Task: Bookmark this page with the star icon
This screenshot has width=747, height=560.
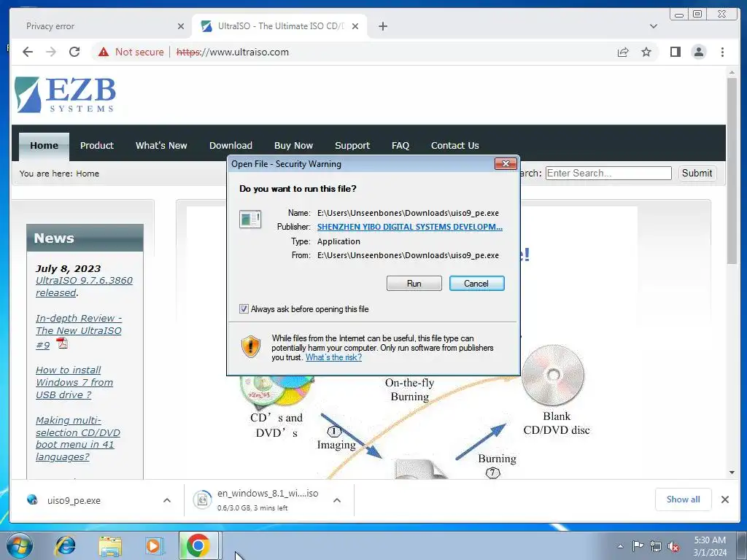Action: (x=646, y=52)
